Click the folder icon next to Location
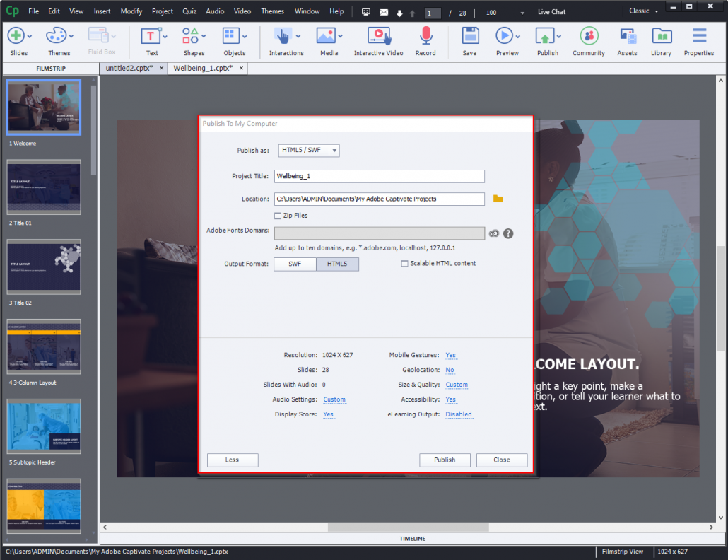Image resolution: width=728 pixels, height=560 pixels. [x=498, y=199]
